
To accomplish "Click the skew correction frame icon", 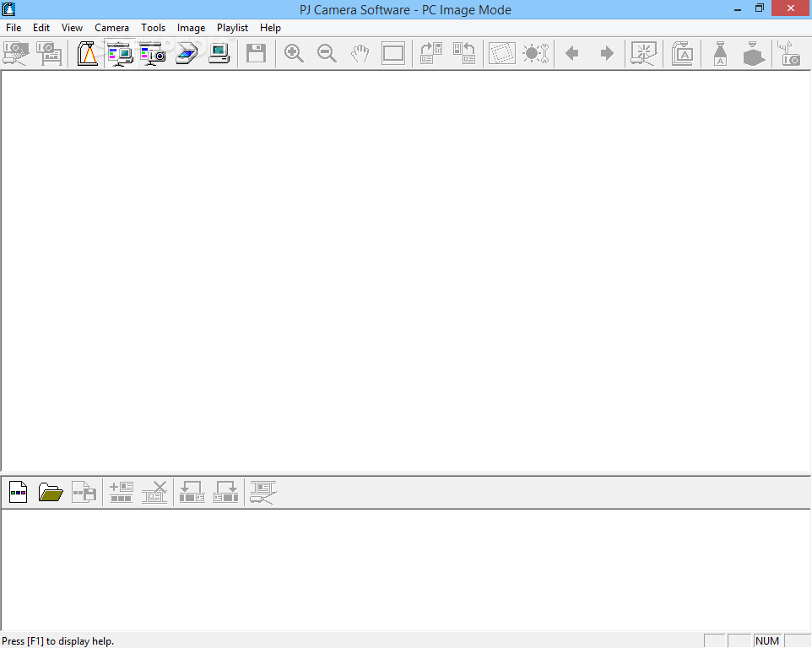I will (x=502, y=53).
